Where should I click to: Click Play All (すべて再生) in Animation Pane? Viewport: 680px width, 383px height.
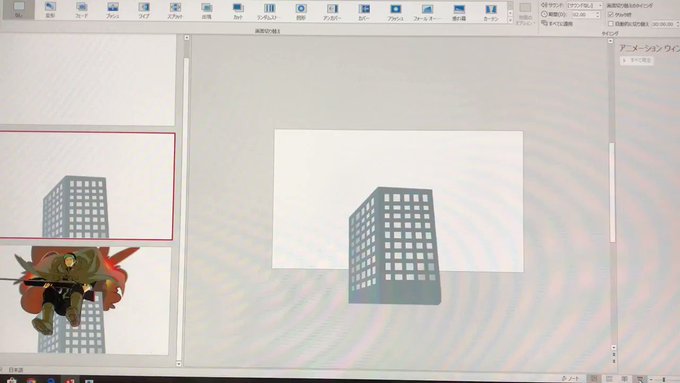637,60
